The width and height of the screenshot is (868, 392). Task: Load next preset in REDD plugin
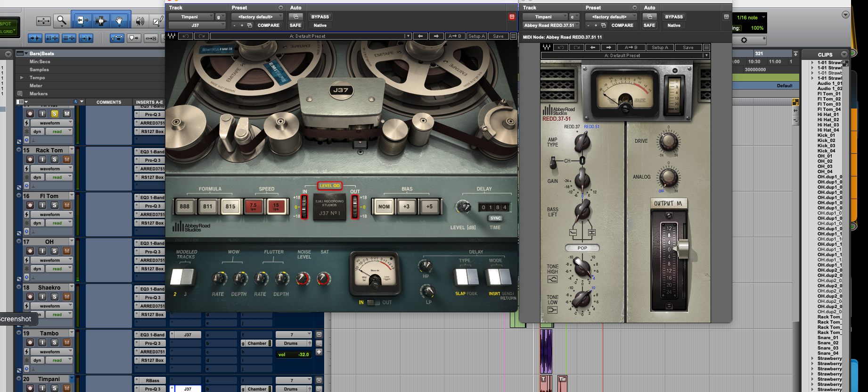(609, 47)
